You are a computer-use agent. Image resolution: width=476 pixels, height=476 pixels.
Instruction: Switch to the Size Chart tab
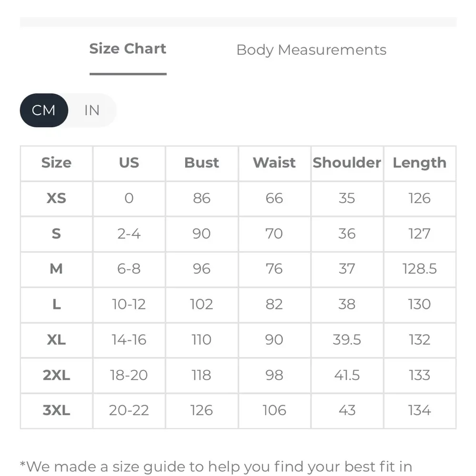(128, 49)
